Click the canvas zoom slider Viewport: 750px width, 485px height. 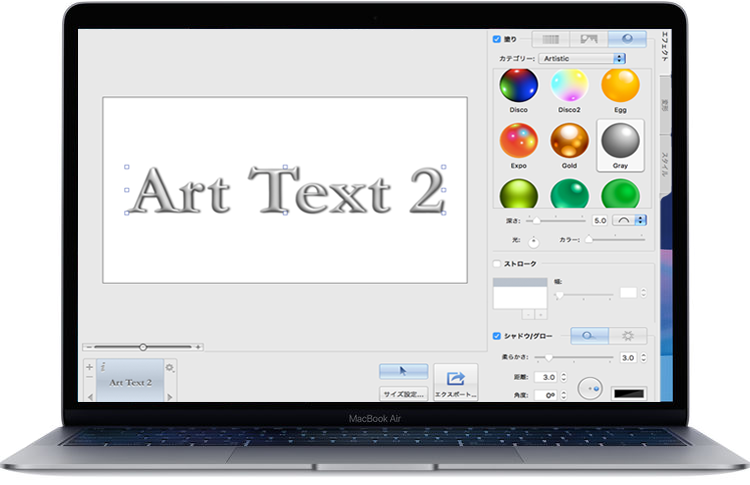[143, 347]
